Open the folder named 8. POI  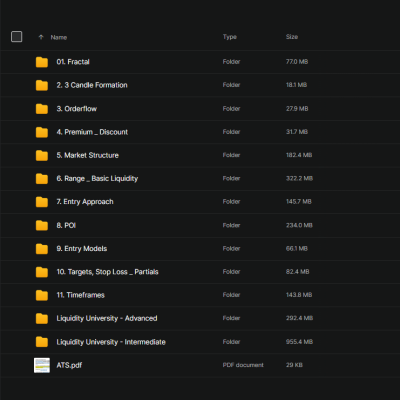point(66,225)
